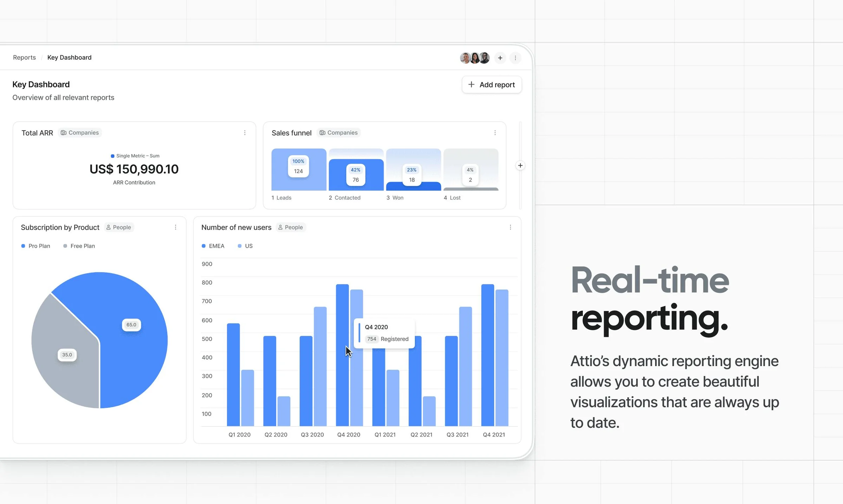The image size is (843, 504).
Task: Open the header three-dot options menu
Action: coord(515,58)
